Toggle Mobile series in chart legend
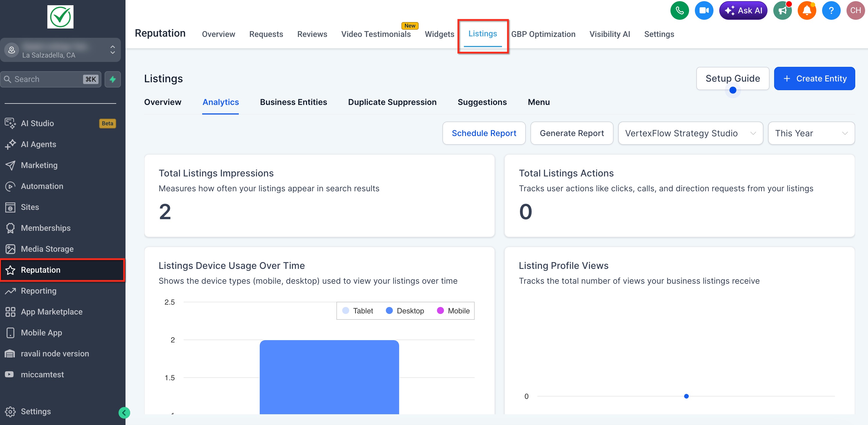 (x=453, y=311)
